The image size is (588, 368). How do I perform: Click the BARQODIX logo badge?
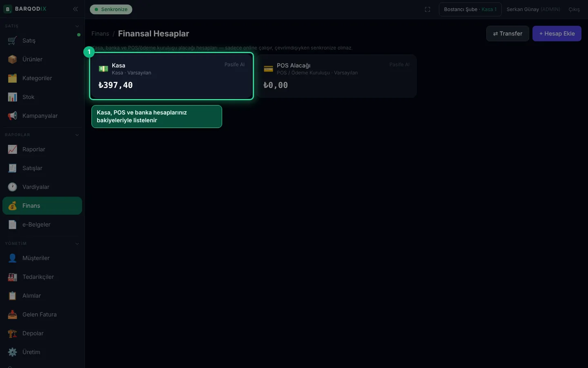[7, 9]
